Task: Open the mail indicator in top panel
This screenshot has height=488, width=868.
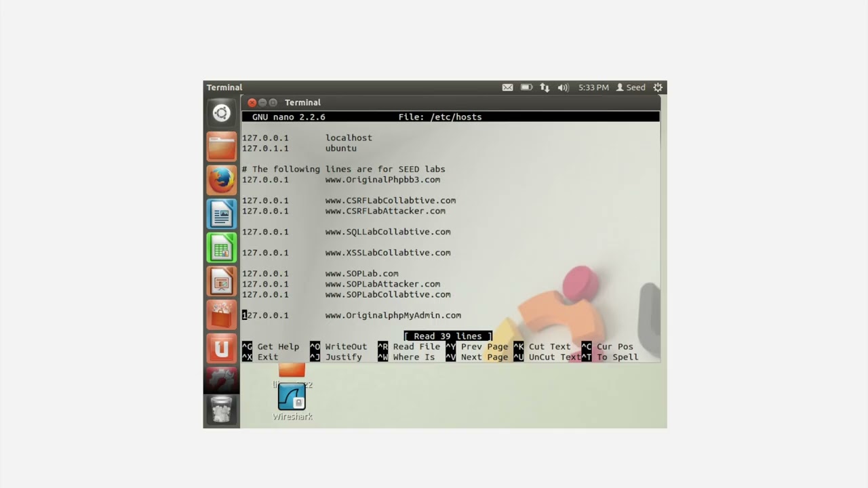Action: tap(507, 87)
